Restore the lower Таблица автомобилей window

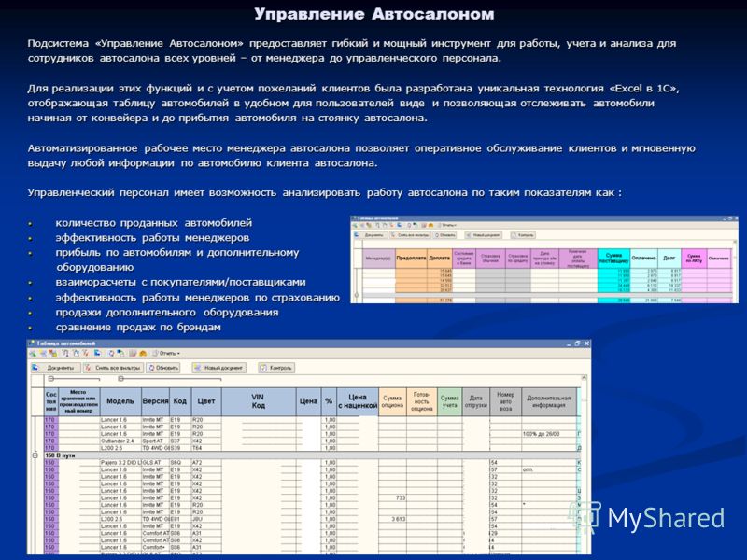[577, 343]
